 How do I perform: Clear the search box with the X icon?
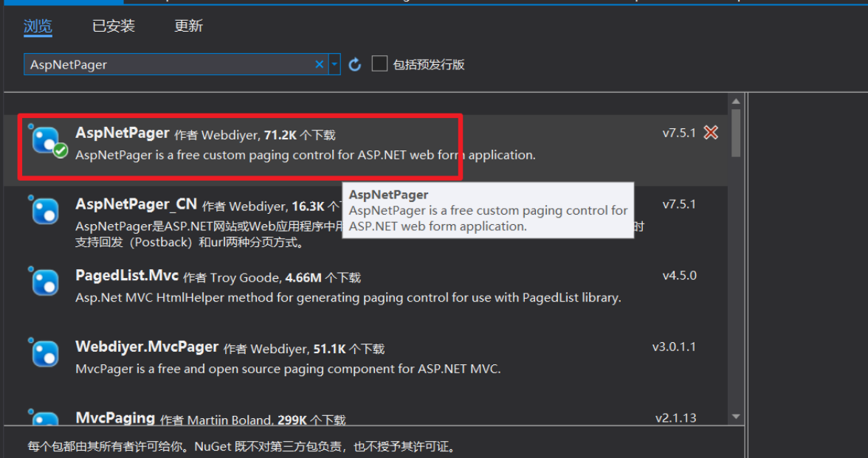pyautogui.click(x=320, y=64)
